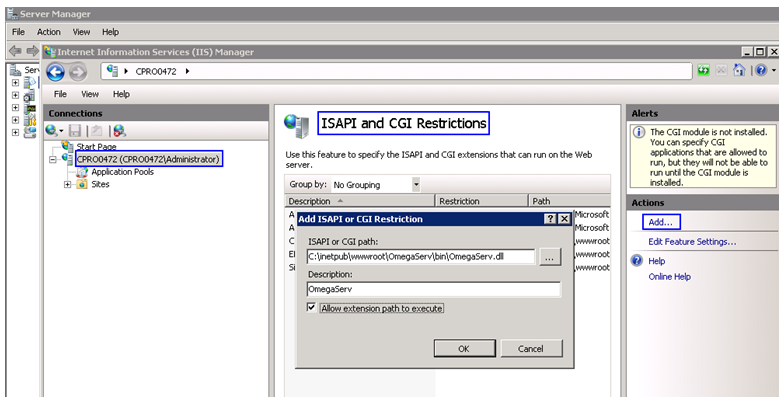The height and width of the screenshot is (401, 782).
Task: Click the Sites folder icon in the tree
Action: tap(82, 185)
